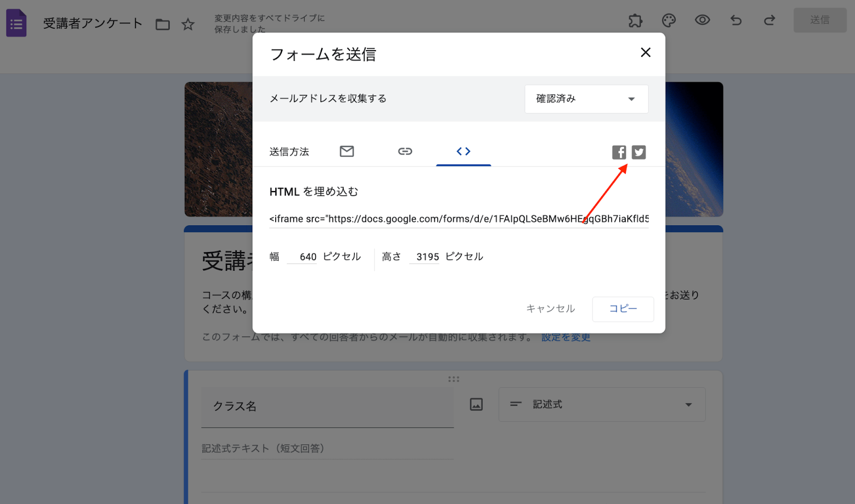Screen dimensions: 855x504
Task: Open the theme customization palette icon
Action: point(669,20)
